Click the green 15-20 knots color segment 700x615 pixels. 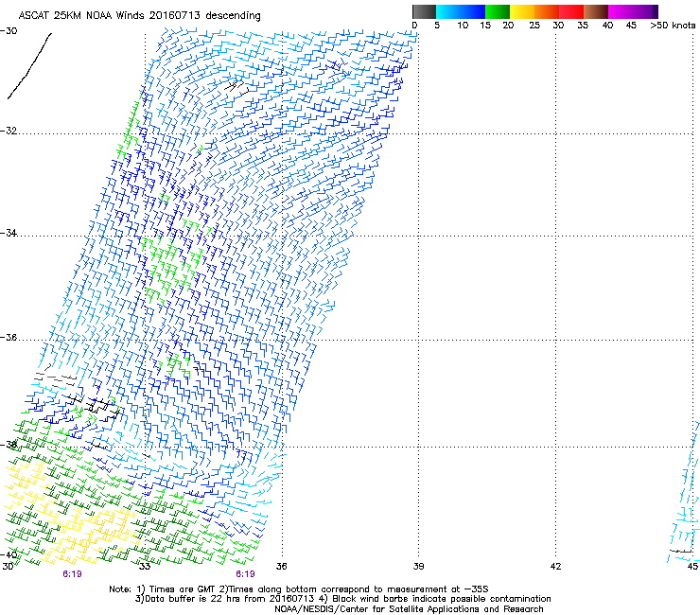click(x=498, y=11)
